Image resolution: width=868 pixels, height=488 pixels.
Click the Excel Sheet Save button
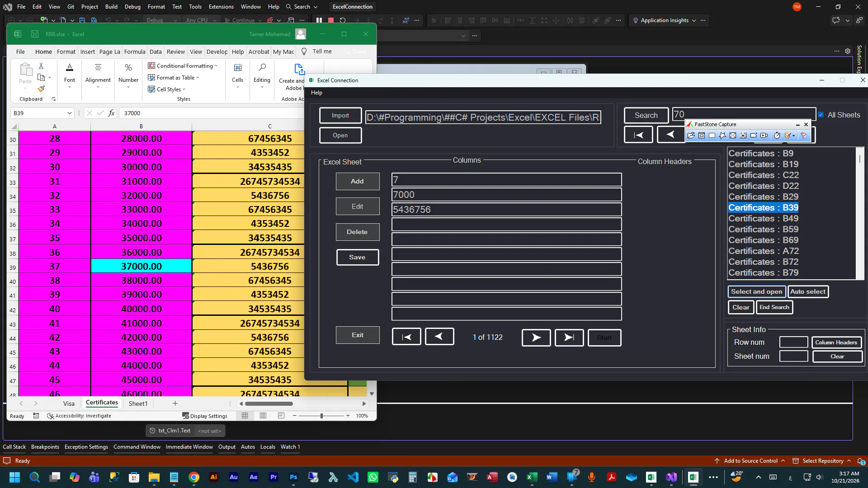(x=357, y=257)
